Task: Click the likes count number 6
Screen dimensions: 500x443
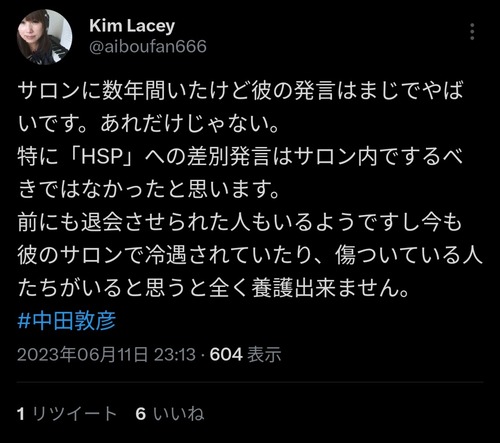Action: tap(141, 414)
